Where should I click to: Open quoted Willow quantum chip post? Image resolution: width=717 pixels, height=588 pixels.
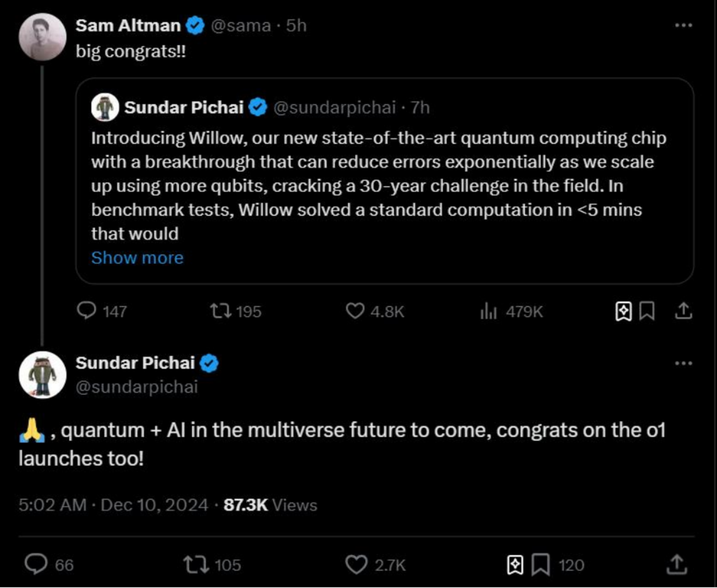(x=379, y=186)
